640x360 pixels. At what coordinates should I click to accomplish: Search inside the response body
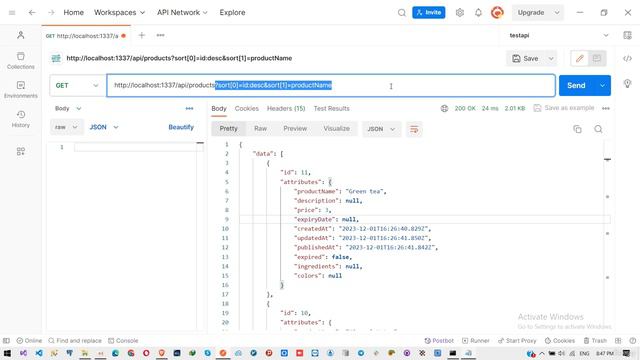[x=598, y=129]
